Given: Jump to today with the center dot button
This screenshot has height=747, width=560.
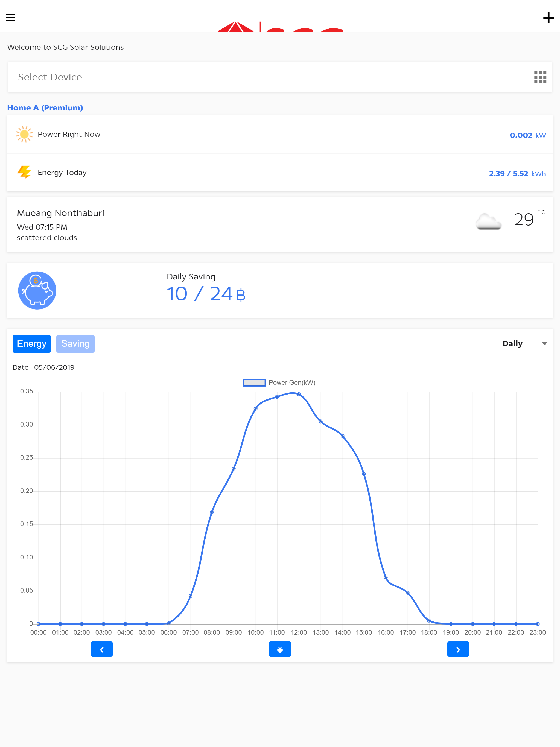Looking at the screenshot, I should [280, 649].
